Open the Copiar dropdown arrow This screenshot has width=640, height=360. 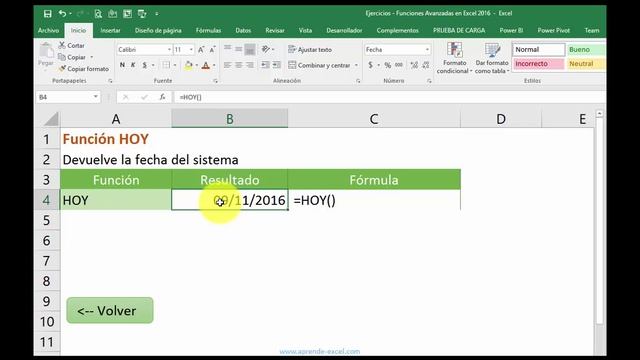point(92,57)
